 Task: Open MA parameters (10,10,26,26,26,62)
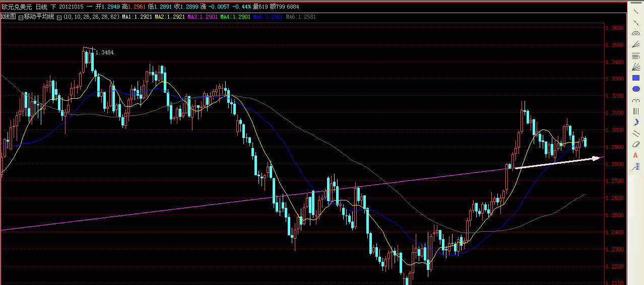(91, 17)
